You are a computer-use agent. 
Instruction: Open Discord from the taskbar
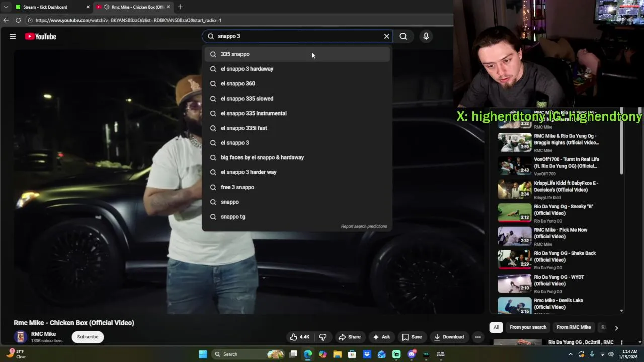tap(412, 354)
